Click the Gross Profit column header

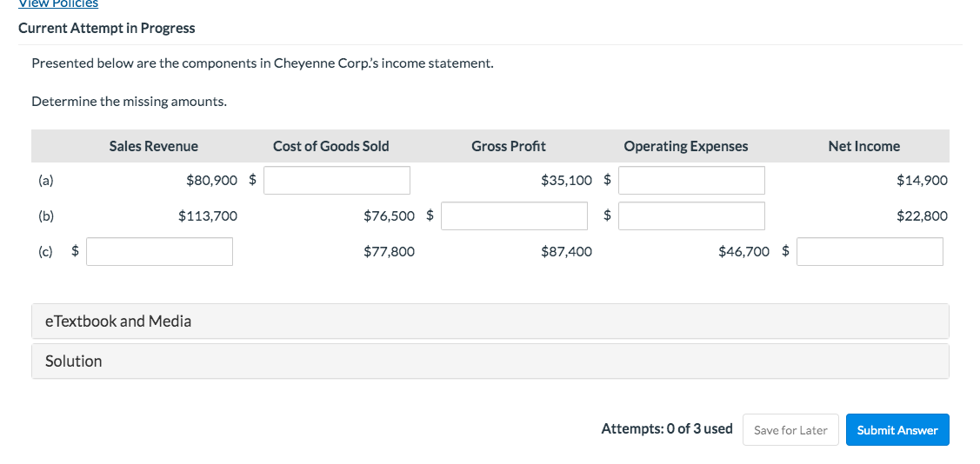[509, 146]
